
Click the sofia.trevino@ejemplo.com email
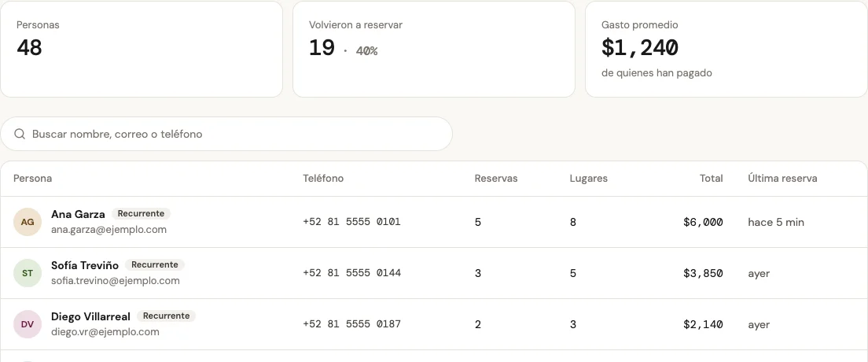116,280
